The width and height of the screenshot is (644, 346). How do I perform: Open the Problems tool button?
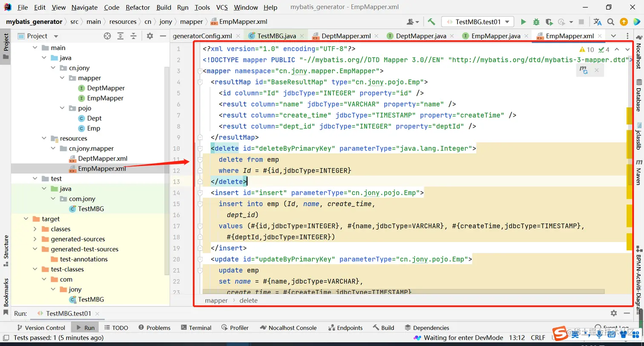(x=154, y=328)
